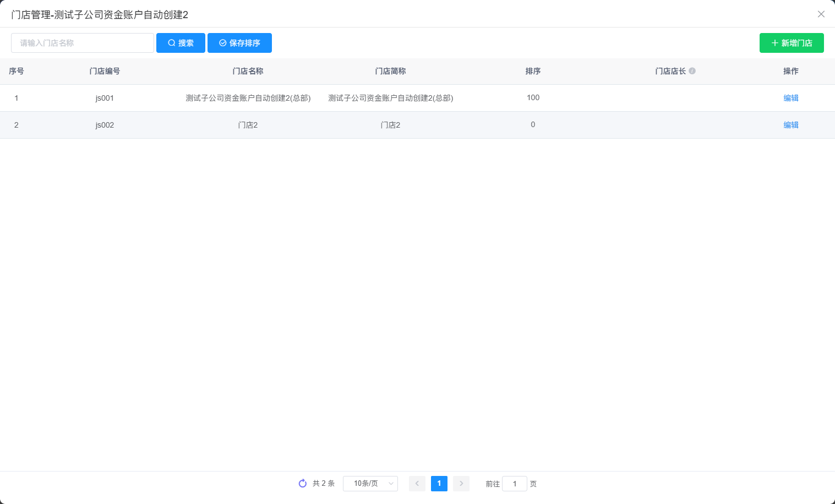835x504 pixels.
Task: Go to the next page arrow
Action: [x=461, y=484]
